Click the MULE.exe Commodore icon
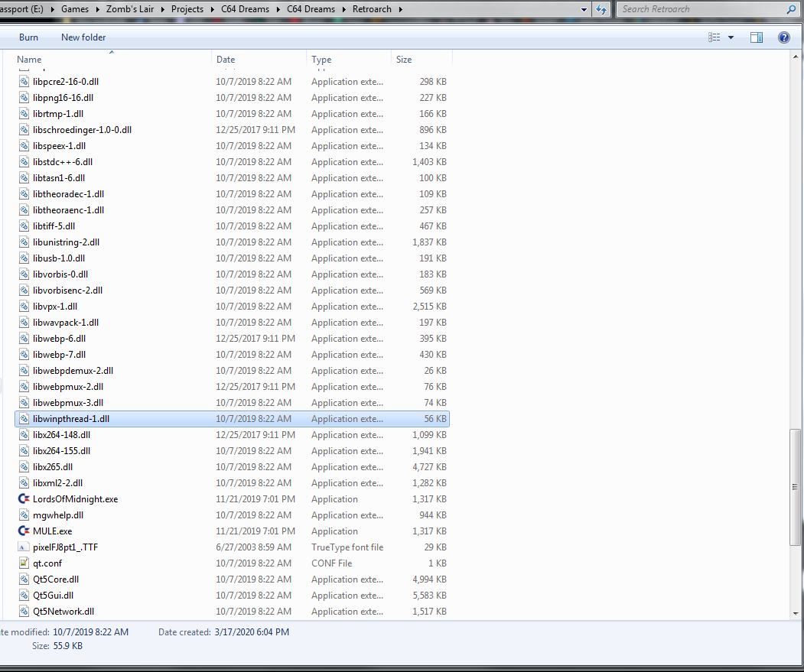 (24, 531)
